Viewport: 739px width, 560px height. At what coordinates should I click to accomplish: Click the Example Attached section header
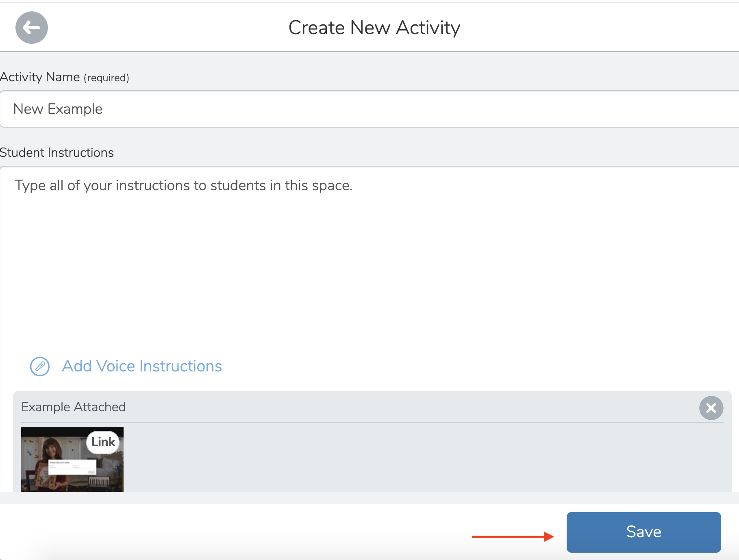pyautogui.click(x=74, y=407)
